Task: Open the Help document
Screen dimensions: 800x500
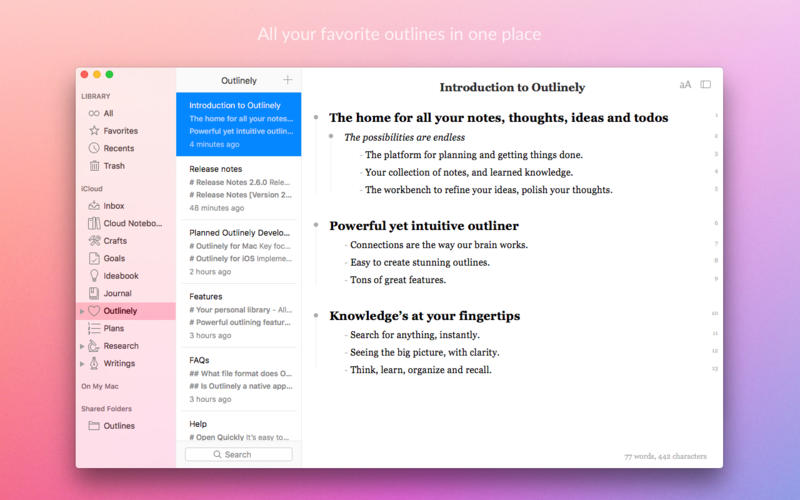Action: tap(239, 428)
